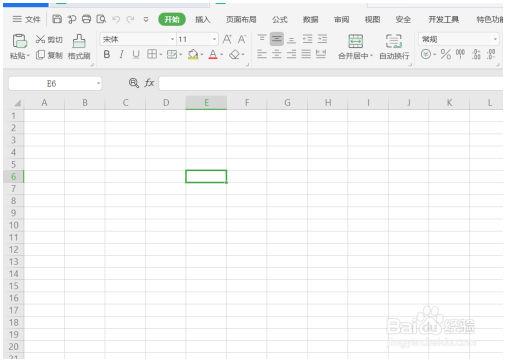Image resolution: width=506 pixels, height=362 pixels.
Task: Open the red font color dropdown arrow
Action: [222, 54]
